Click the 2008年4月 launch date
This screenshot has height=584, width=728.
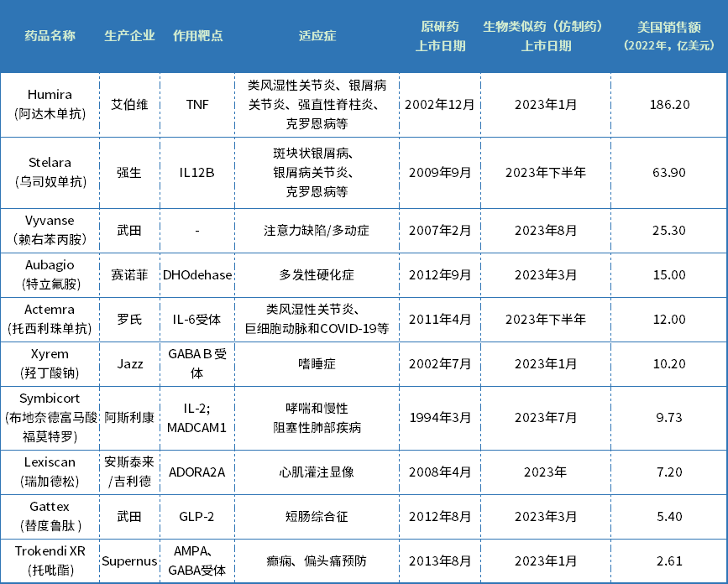pyautogui.click(x=440, y=472)
